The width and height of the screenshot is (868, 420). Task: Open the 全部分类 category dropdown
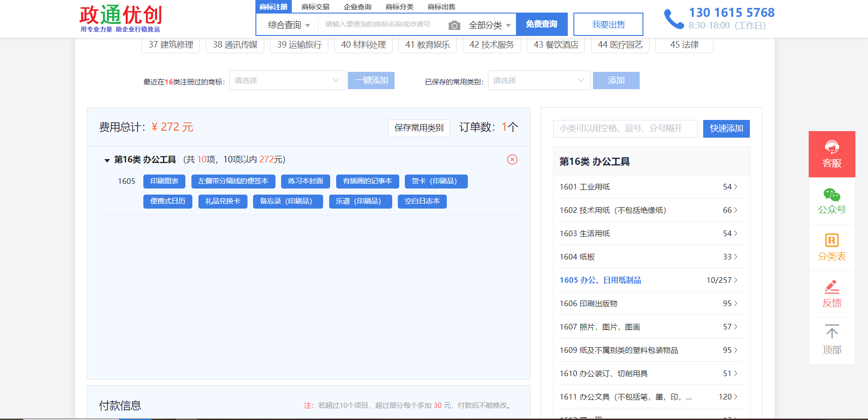tap(490, 25)
